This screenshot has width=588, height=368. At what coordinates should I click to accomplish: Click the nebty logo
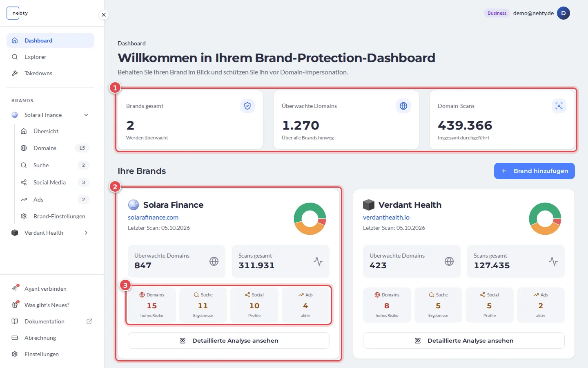[x=18, y=13]
